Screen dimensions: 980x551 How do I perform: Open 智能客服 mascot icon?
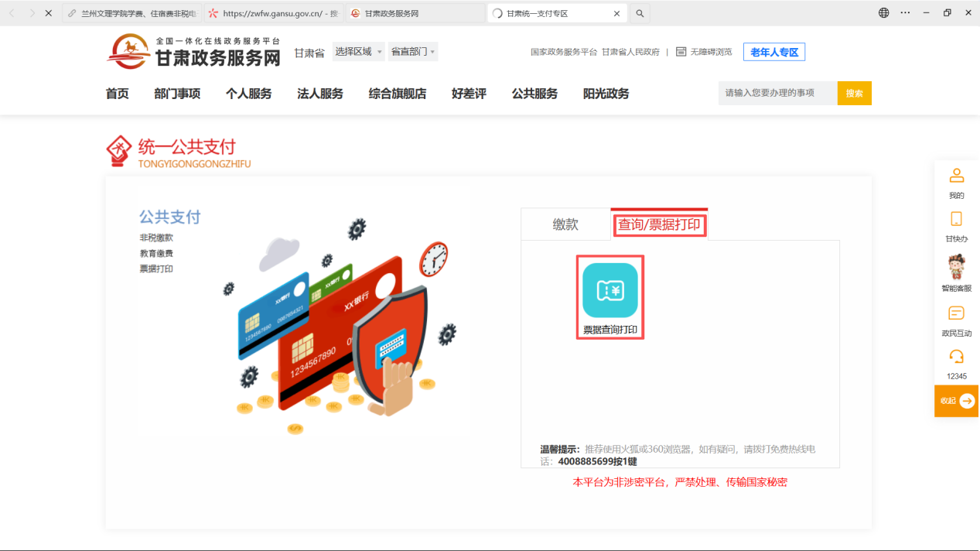[957, 267]
